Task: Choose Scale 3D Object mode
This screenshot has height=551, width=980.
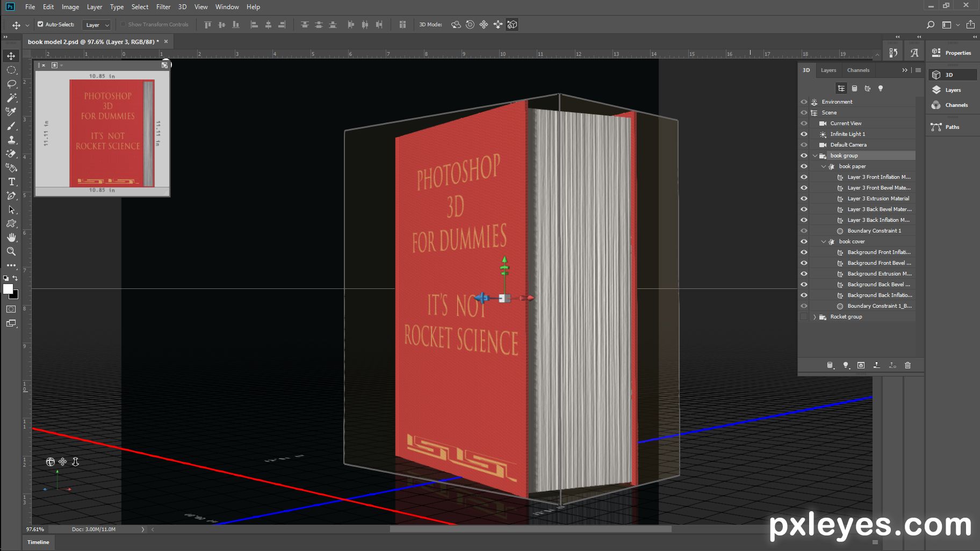Action: [x=512, y=25]
